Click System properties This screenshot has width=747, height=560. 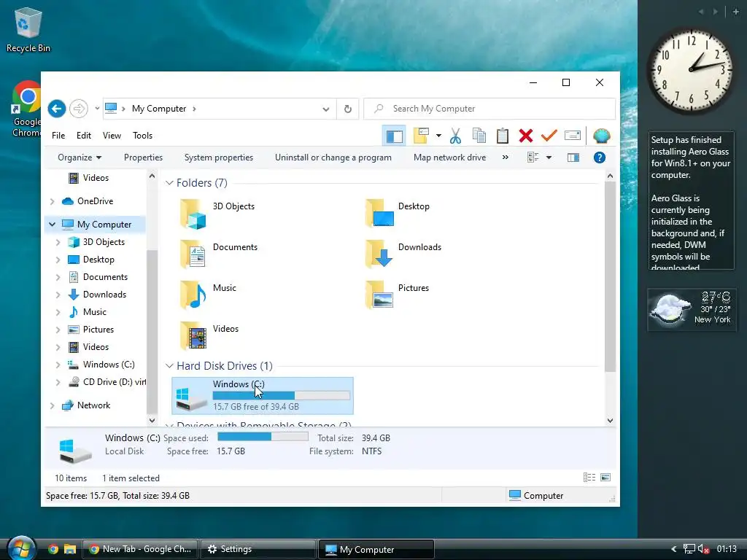[219, 157]
